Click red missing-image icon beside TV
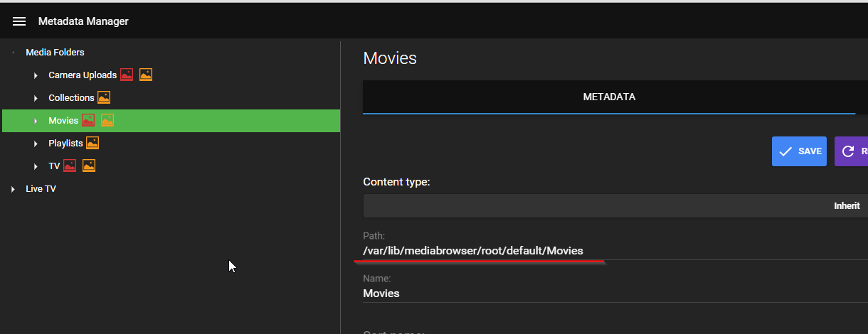This screenshot has height=334, width=868. coord(70,166)
